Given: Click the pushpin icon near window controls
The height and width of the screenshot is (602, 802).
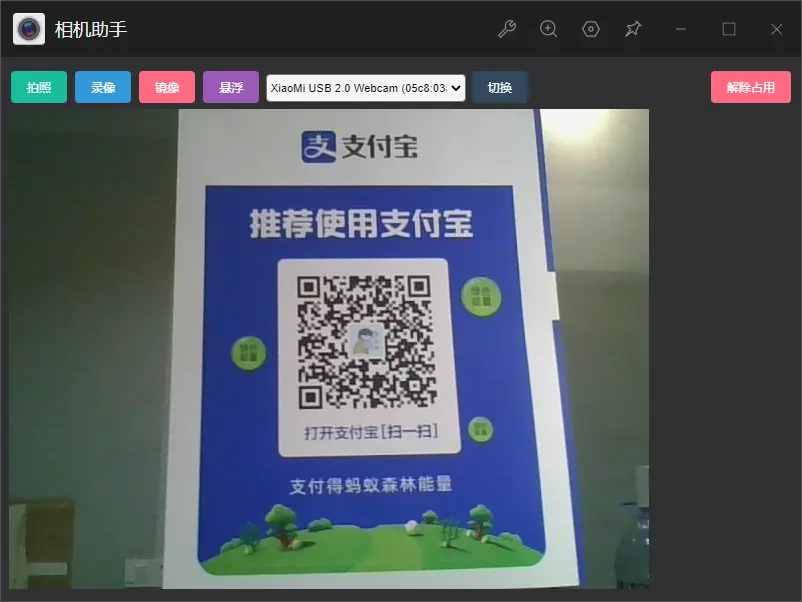Looking at the screenshot, I should (632, 29).
